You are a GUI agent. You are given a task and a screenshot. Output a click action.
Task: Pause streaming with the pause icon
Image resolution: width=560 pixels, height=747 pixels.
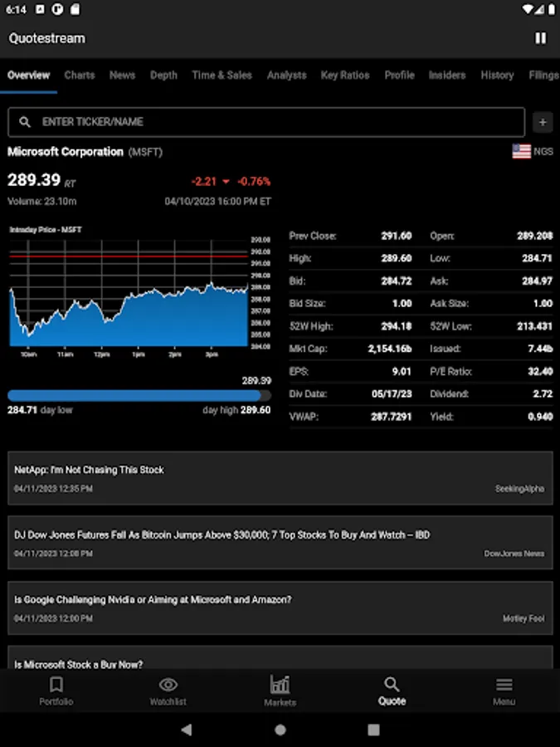tap(540, 38)
